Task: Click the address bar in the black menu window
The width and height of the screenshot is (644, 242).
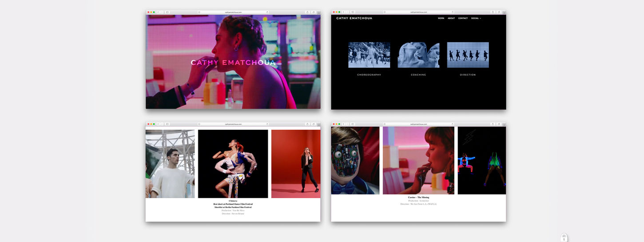Action: 418,12
